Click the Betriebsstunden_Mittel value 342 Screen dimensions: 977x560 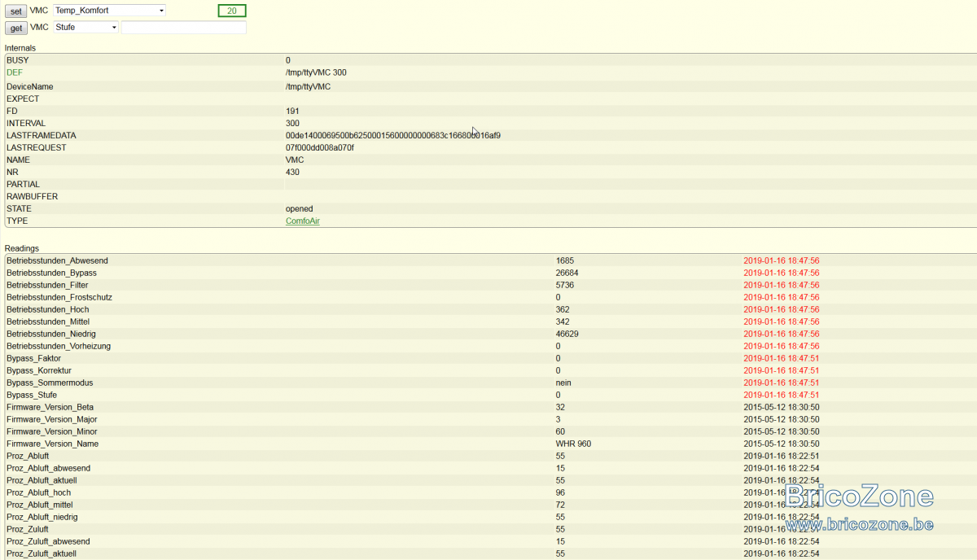(563, 322)
